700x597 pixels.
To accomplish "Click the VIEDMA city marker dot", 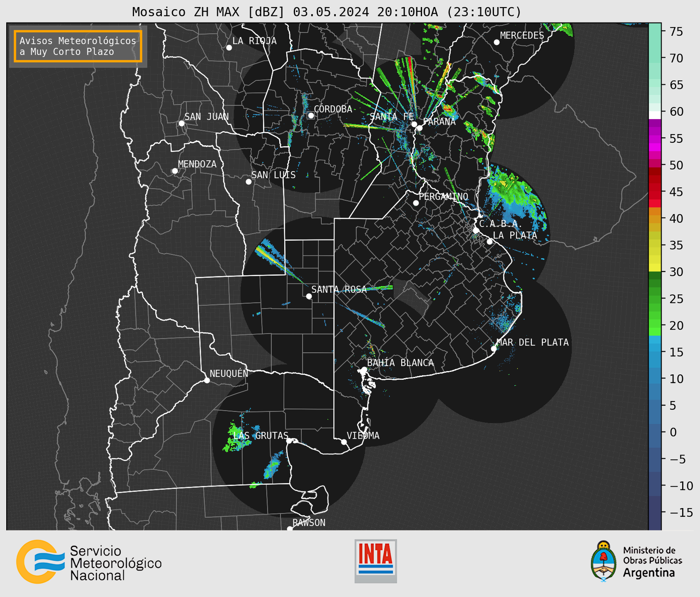I will (x=344, y=442).
